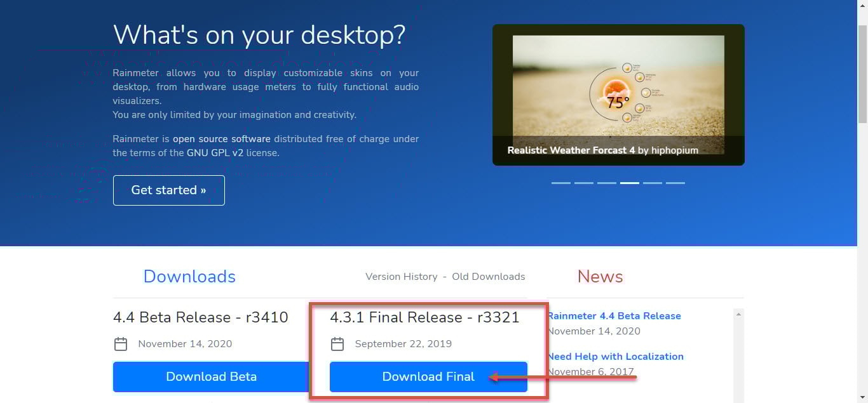
Task: Click the Get started button
Action: [x=169, y=190]
